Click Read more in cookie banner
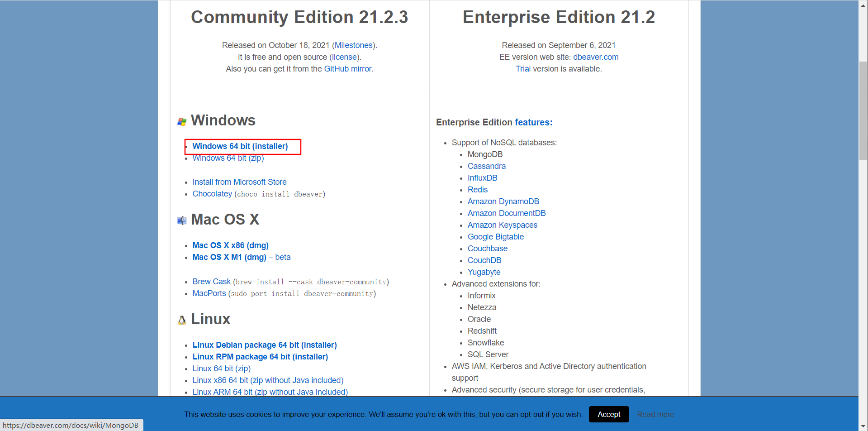The height and width of the screenshot is (431, 868). (x=655, y=414)
